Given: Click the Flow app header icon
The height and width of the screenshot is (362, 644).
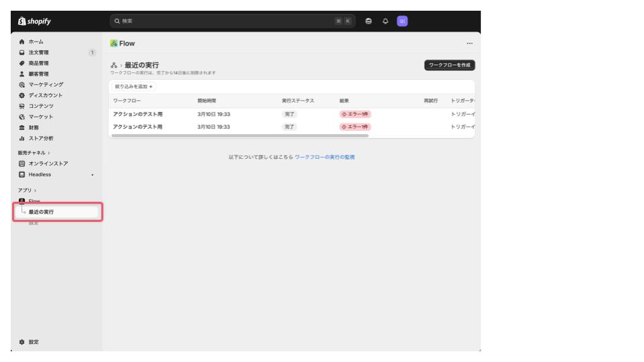Looking at the screenshot, I should point(114,43).
